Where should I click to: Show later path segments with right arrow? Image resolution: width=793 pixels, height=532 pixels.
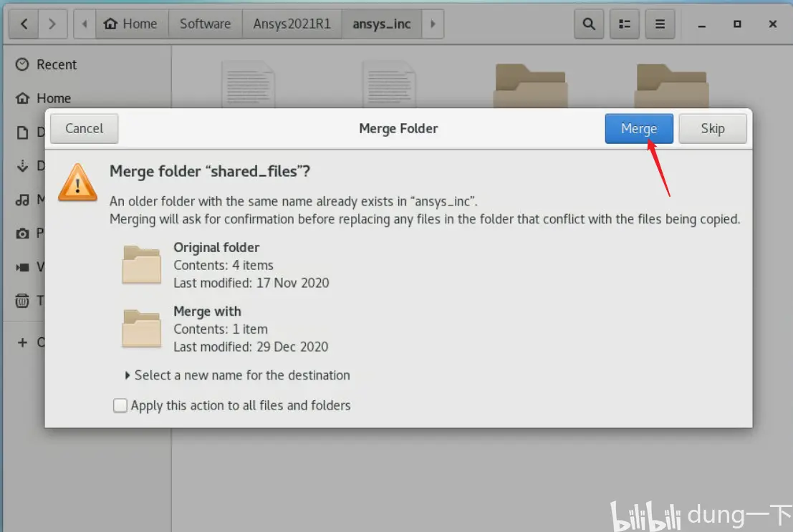[433, 24]
